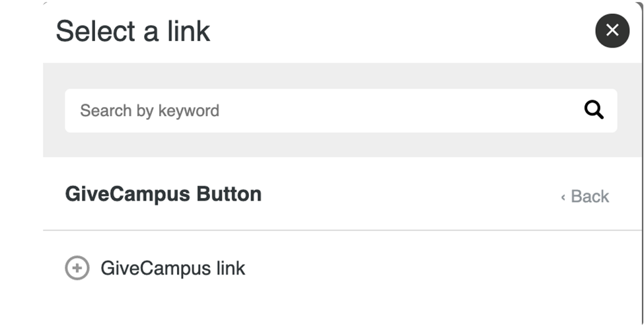
Task: Pick the GiveCampus link list item
Action: coord(155,268)
